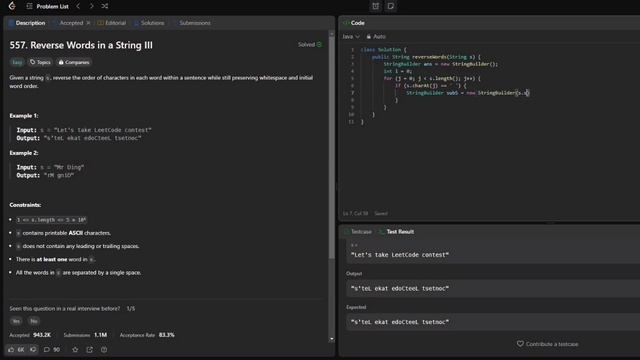Open the Editorial tab
This screenshot has width=640, height=360.
click(x=112, y=23)
